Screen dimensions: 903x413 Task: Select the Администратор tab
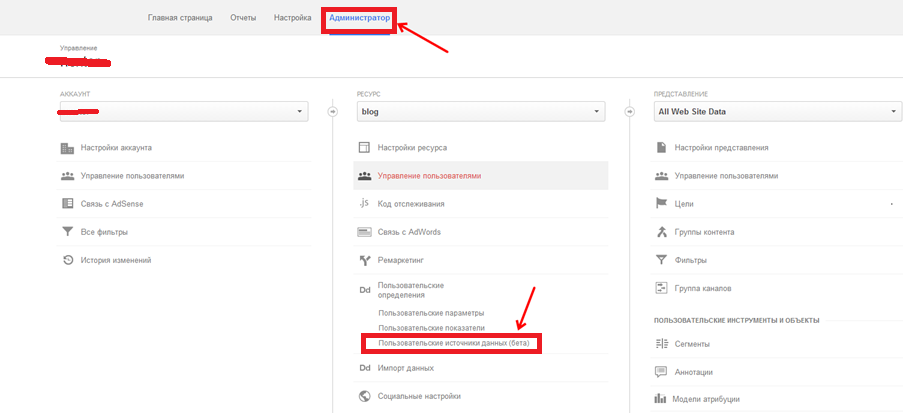coord(359,18)
